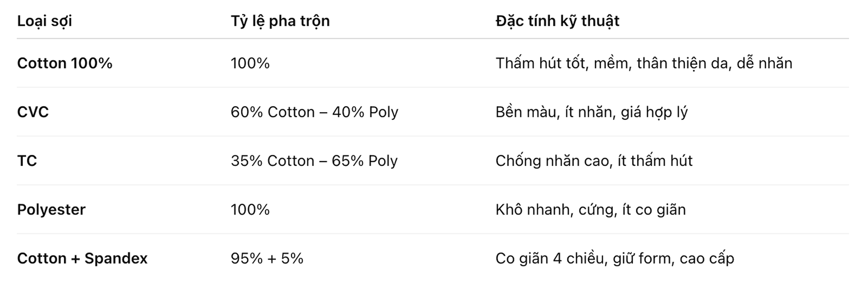Select the "Bền màu, ít nhăn" description cell
This screenshot has height=296, width=868.
pyautogui.click(x=591, y=112)
